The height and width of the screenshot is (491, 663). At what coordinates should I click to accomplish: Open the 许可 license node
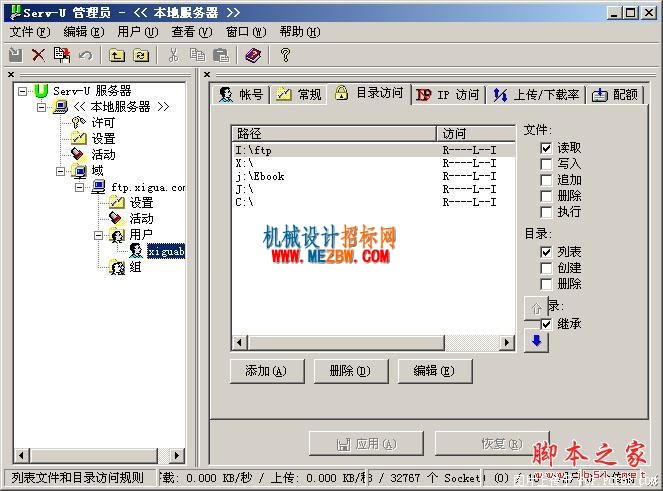(x=103, y=123)
